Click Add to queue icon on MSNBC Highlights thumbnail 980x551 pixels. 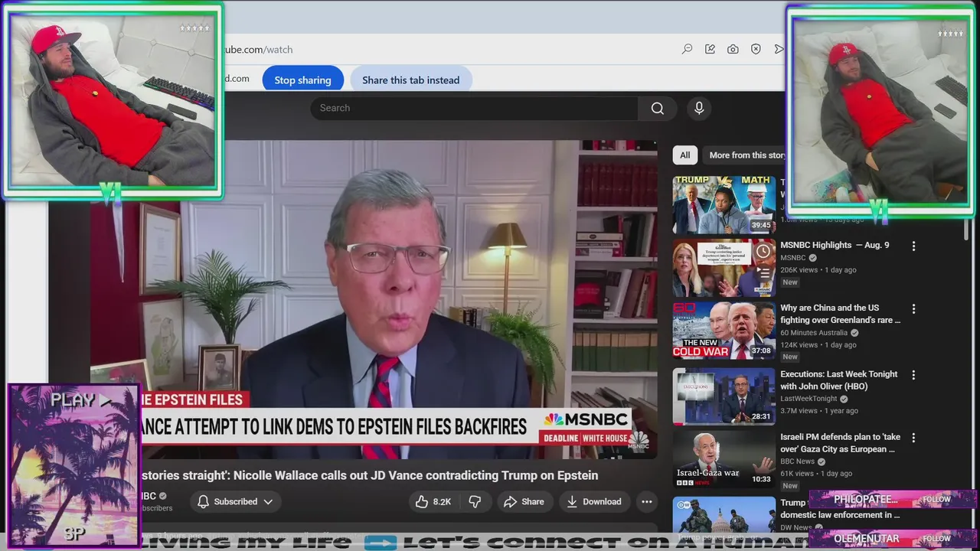click(763, 272)
